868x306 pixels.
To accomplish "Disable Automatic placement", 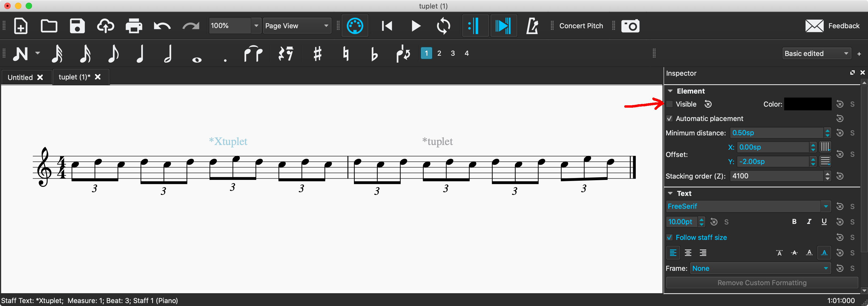I will pyautogui.click(x=669, y=119).
